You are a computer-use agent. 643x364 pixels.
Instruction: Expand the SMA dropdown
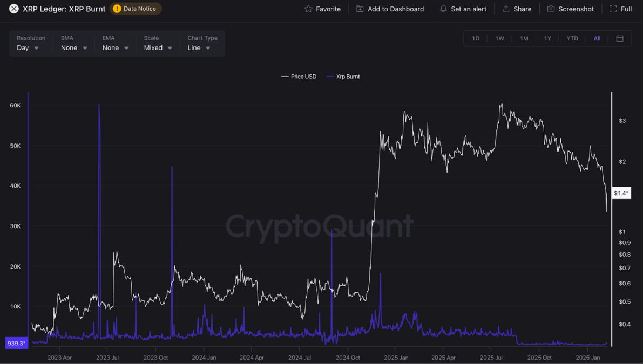coord(74,47)
